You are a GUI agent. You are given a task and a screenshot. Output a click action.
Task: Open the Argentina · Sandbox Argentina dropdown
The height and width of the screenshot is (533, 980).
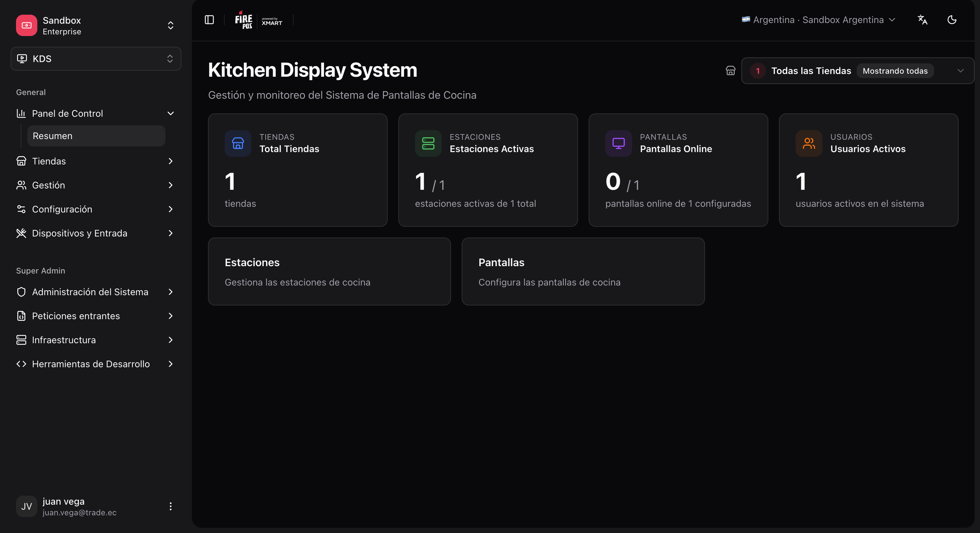click(x=819, y=20)
